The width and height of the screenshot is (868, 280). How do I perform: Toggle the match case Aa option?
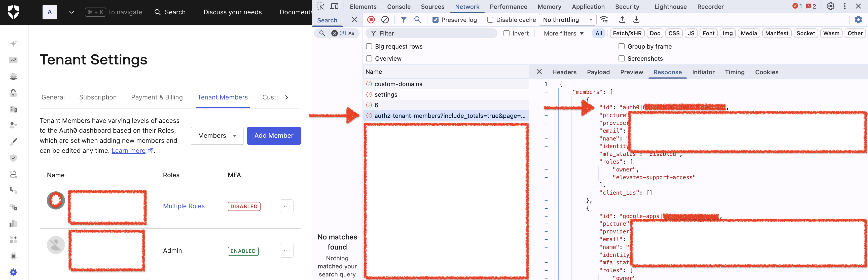tap(351, 33)
